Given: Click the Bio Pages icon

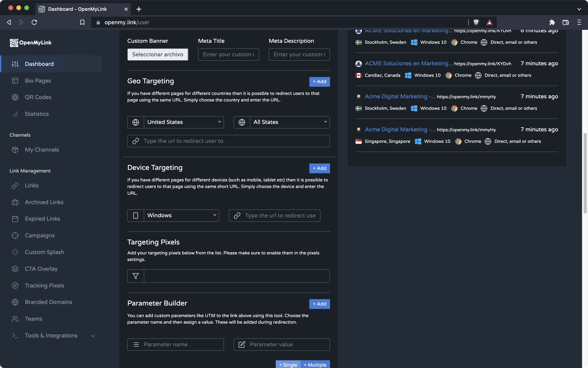Looking at the screenshot, I should pos(15,81).
